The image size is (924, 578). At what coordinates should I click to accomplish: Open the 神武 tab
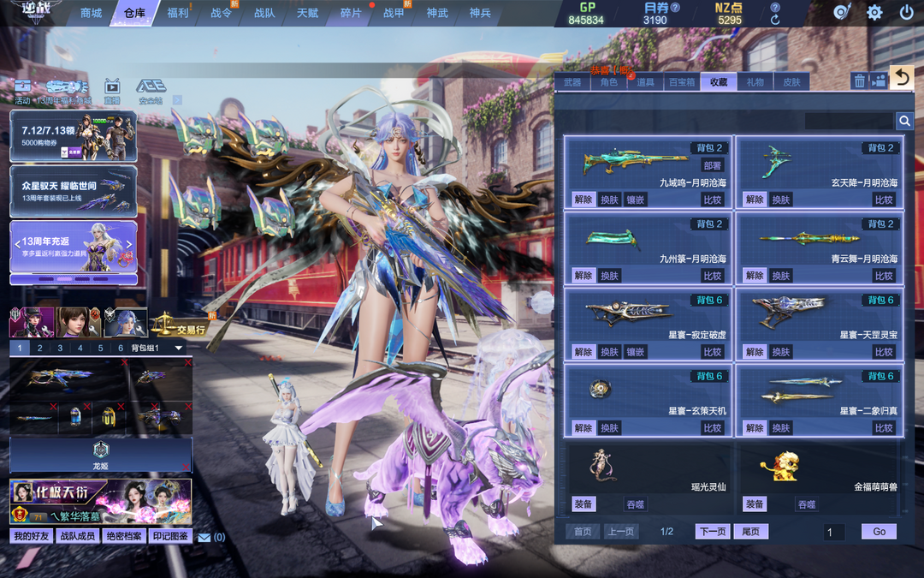click(437, 13)
